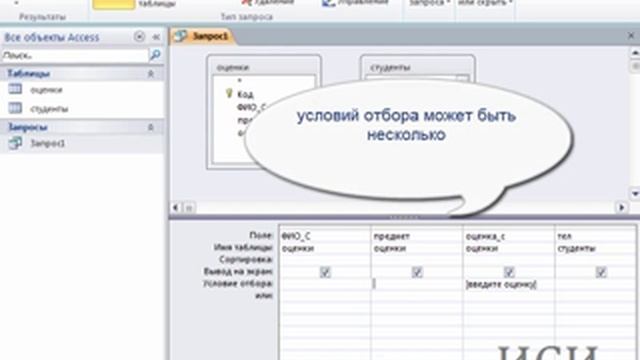Click the оценки table icon in navigation pane
This screenshot has width=640, height=360.
pyautogui.click(x=15, y=89)
